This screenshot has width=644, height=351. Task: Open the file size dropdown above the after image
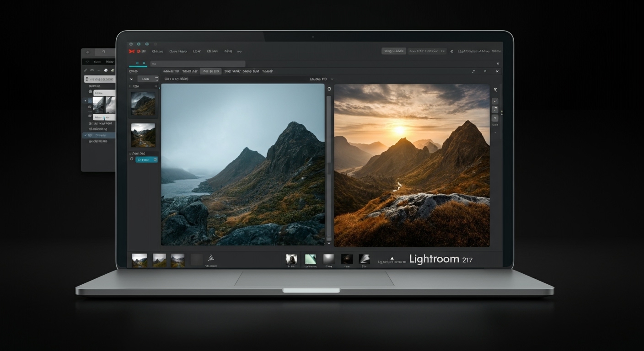point(331,79)
